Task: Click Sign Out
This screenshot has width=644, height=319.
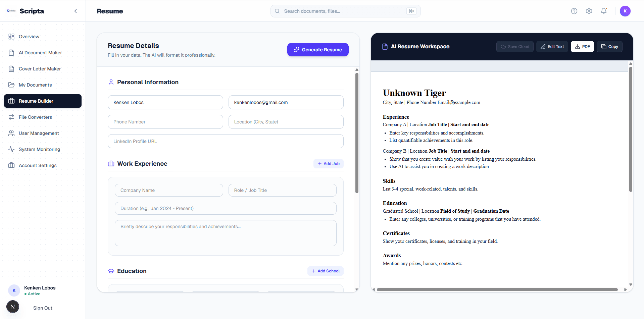Action: pyautogui.click(x=43, y=308)
